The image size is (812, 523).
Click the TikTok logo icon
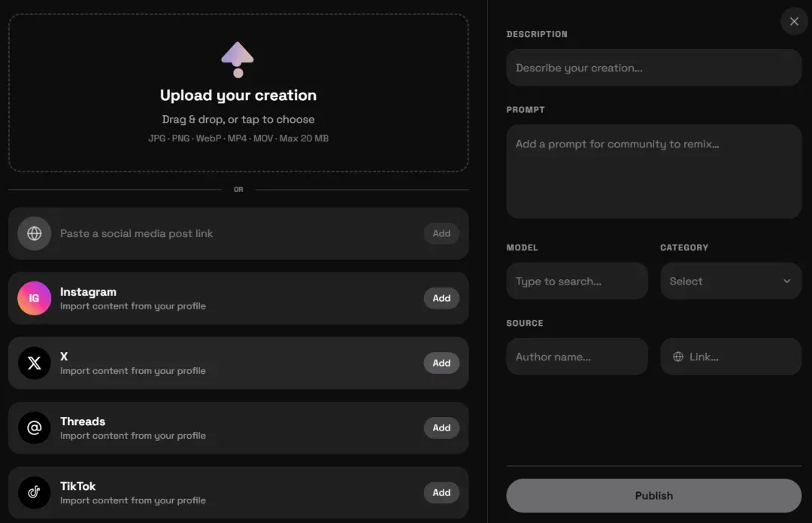34,492
